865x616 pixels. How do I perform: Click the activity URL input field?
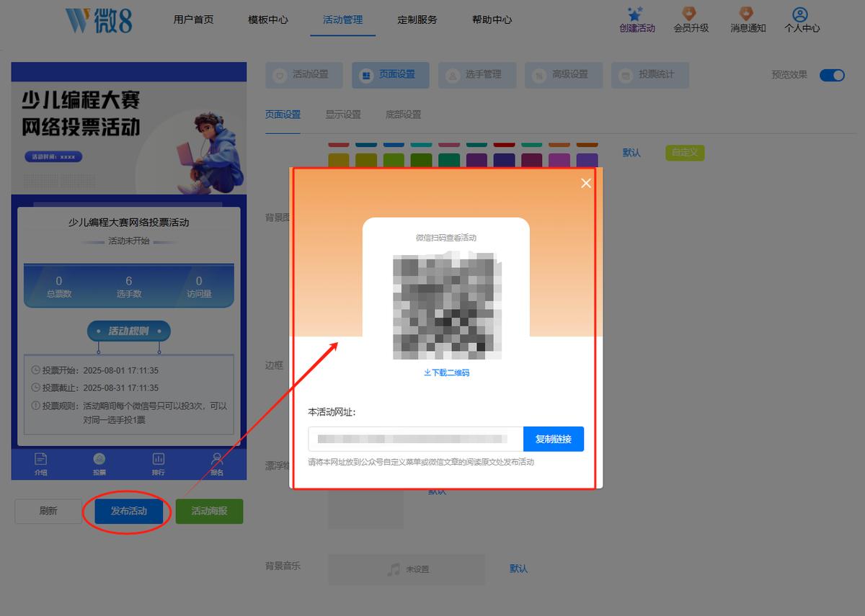416,439
